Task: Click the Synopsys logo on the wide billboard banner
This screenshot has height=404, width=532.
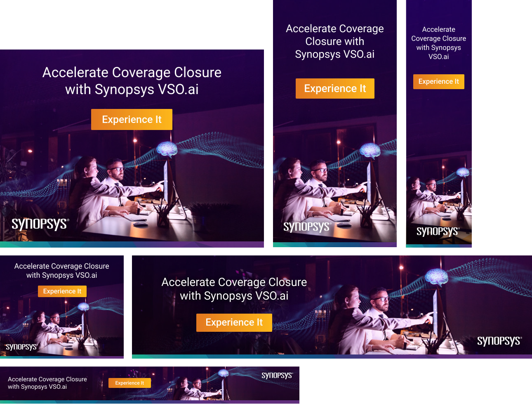Action: (499, 341)
